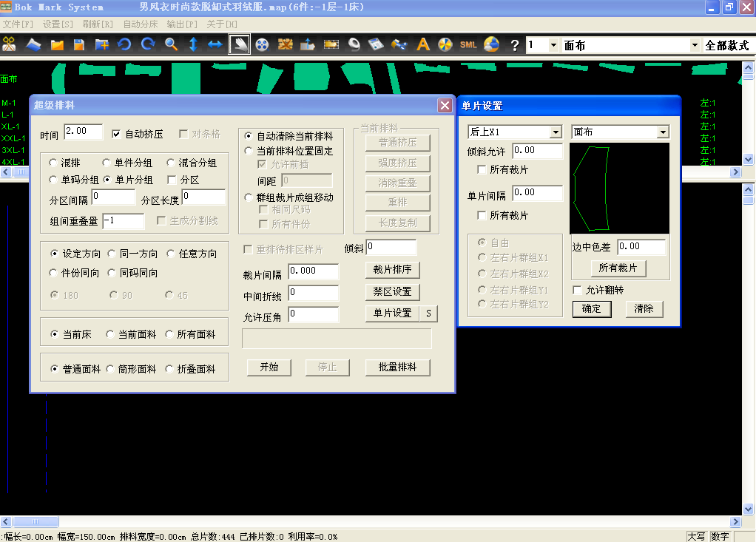Screen dimensions: 756x542
Task: Select the 混合分组 radio option
Action: [171, 163]
